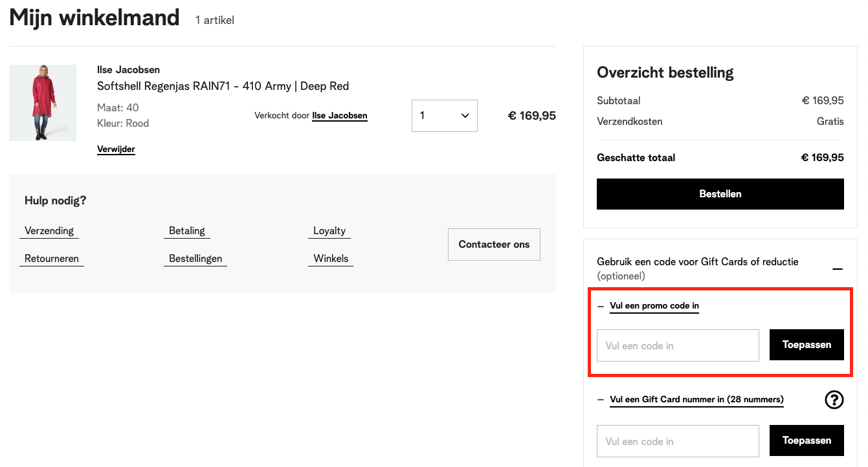This screenshot has height=467, width=868.
Task: Focus the Gift Card number input field
Action: click(678, 441)
